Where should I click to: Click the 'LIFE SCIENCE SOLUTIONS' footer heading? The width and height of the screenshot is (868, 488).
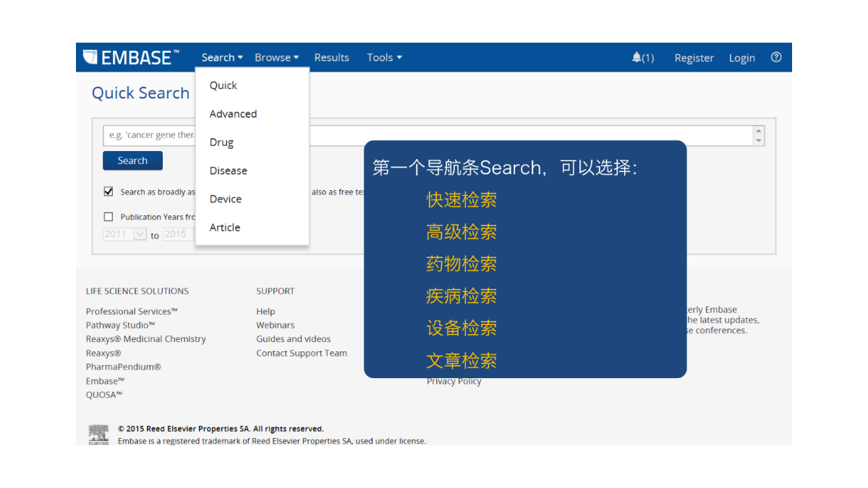click(137, 291)
